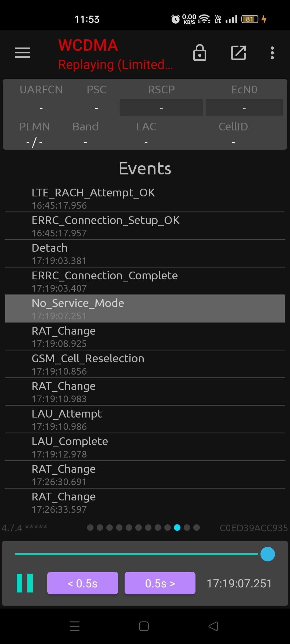
Task: Select the No_Service_Mode event
Action: tap(145, 309)
